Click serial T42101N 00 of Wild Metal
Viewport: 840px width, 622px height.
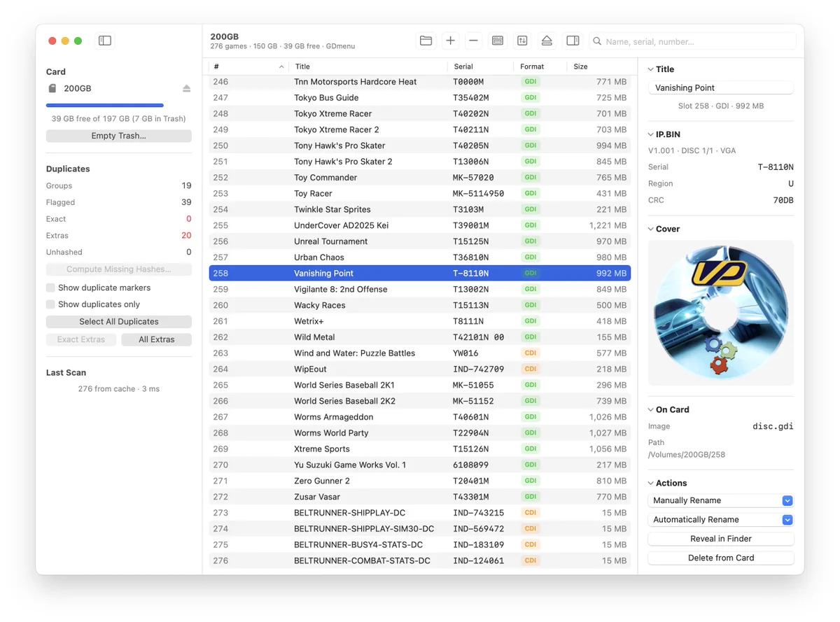478,337
